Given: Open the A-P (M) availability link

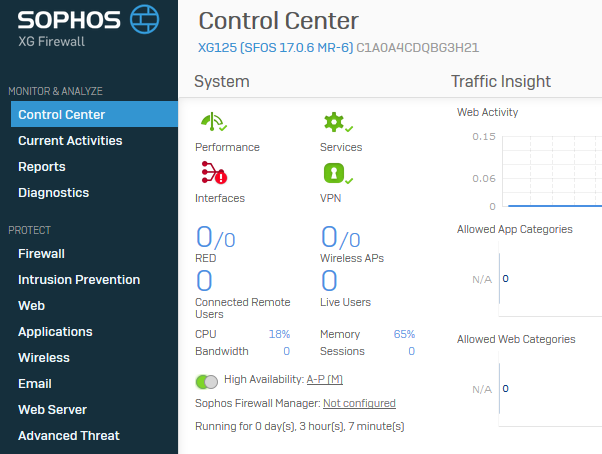Looking at the screenshot, I should pyautogui.click(x=324, y=379).
